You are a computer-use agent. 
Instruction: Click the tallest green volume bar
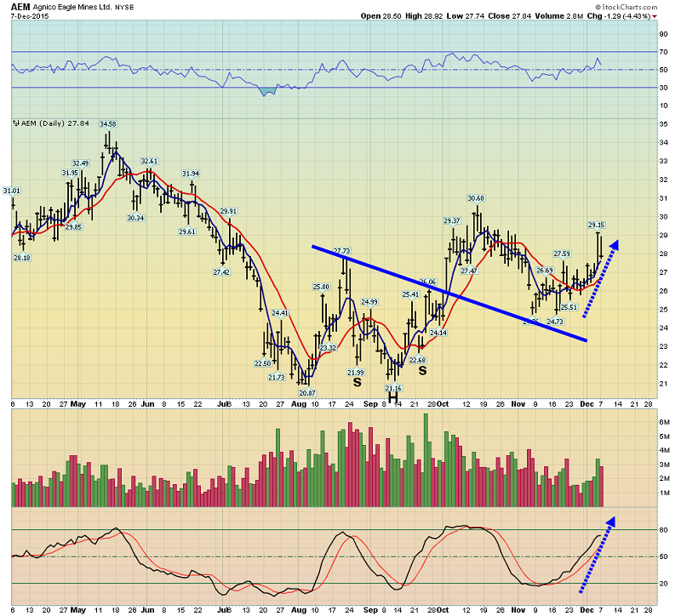pos(426,460)
